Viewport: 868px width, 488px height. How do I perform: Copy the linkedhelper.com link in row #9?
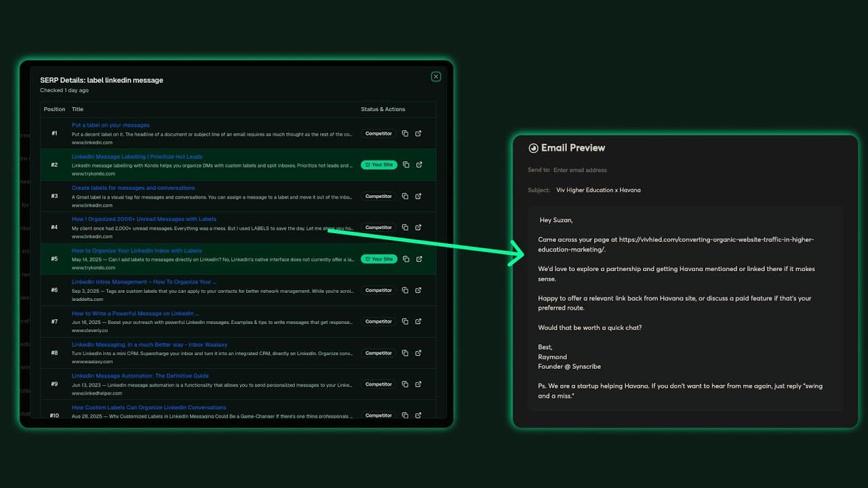click(x=405, y=384)
